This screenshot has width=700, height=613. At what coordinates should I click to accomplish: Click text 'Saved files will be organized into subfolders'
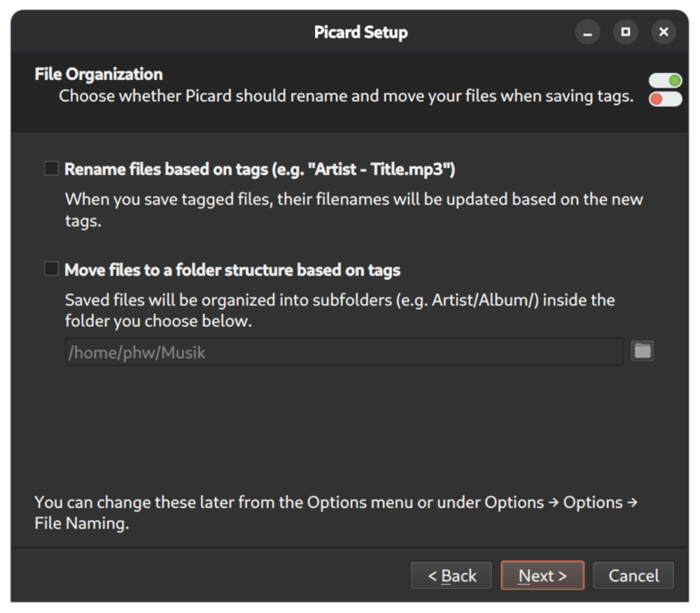228,300
